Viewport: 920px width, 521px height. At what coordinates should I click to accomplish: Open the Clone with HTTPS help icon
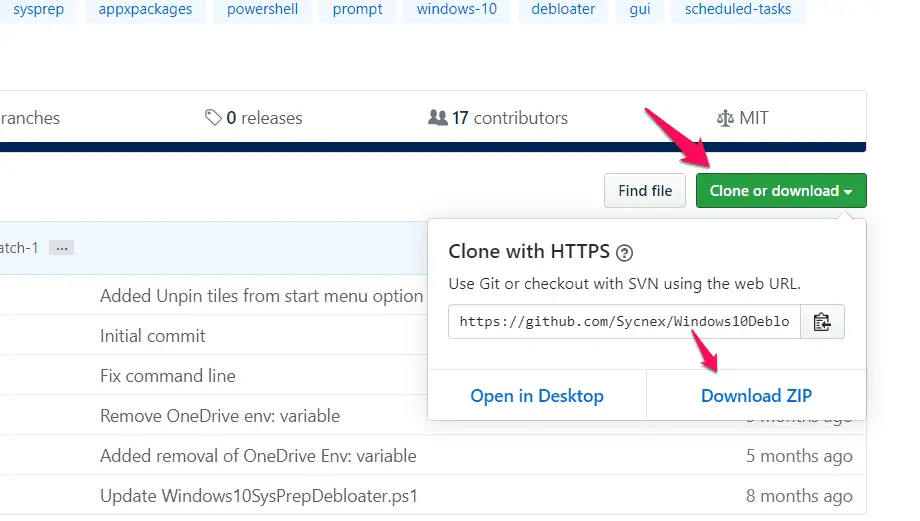(624, 253)
